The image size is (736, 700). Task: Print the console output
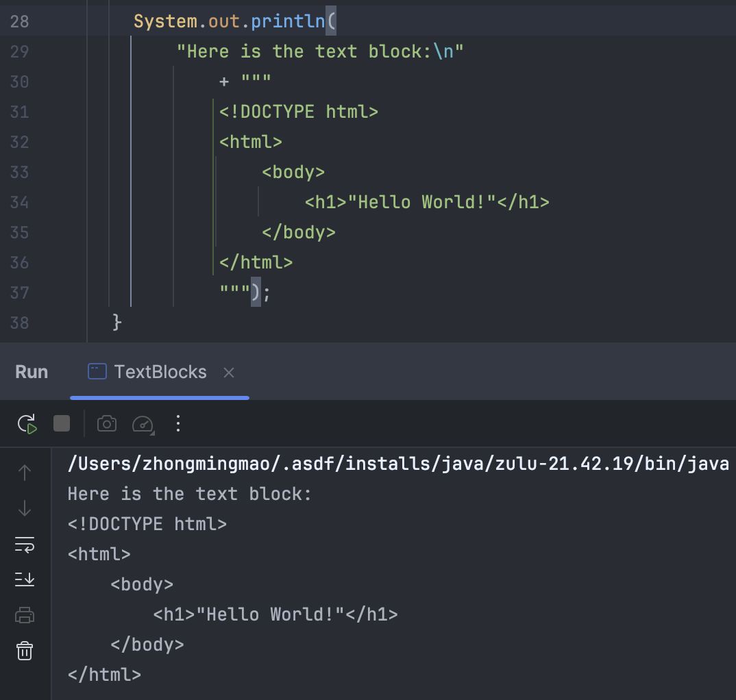(x=25, y=615)
